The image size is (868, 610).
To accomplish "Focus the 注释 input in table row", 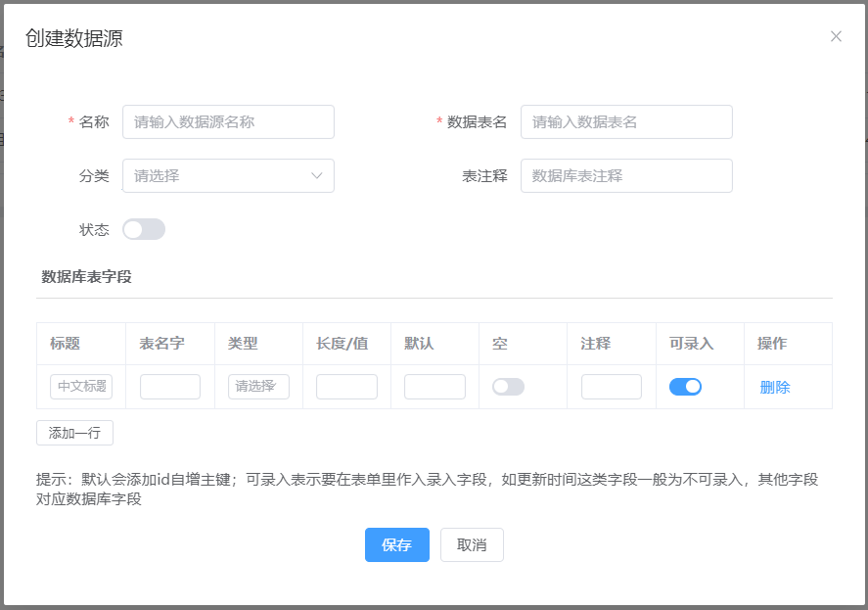I will 612,387.
